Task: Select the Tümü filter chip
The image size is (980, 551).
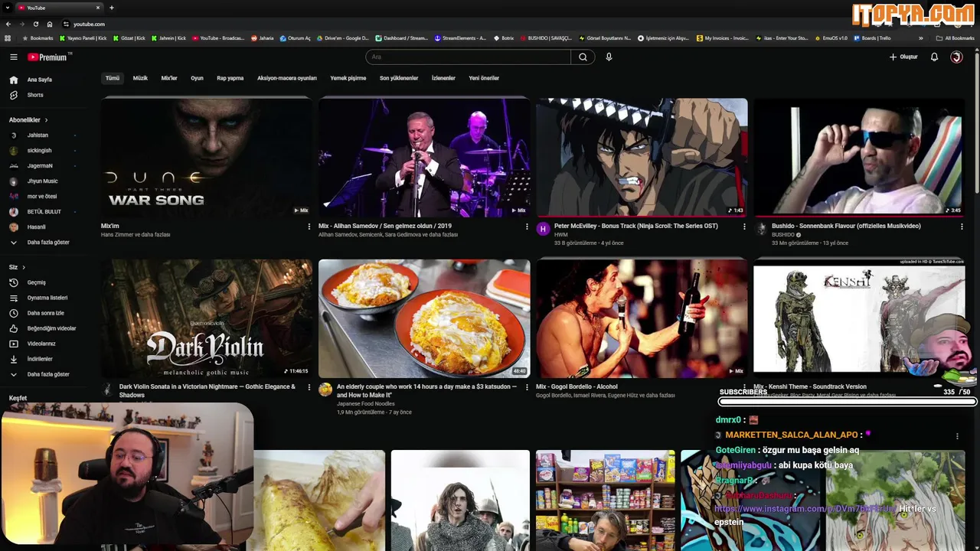Action: (x=113, y=78)
